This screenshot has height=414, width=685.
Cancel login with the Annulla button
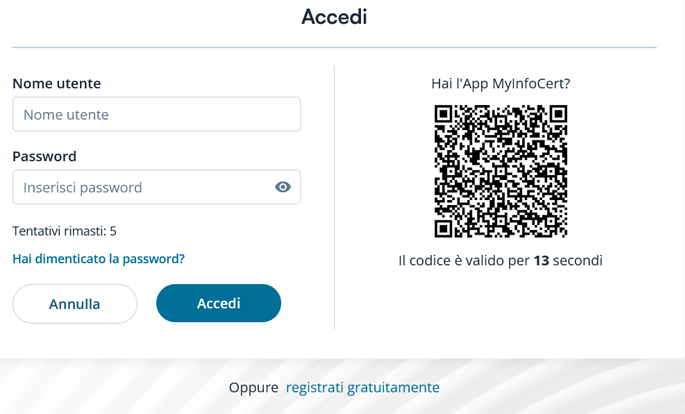[x=75, y=304]
